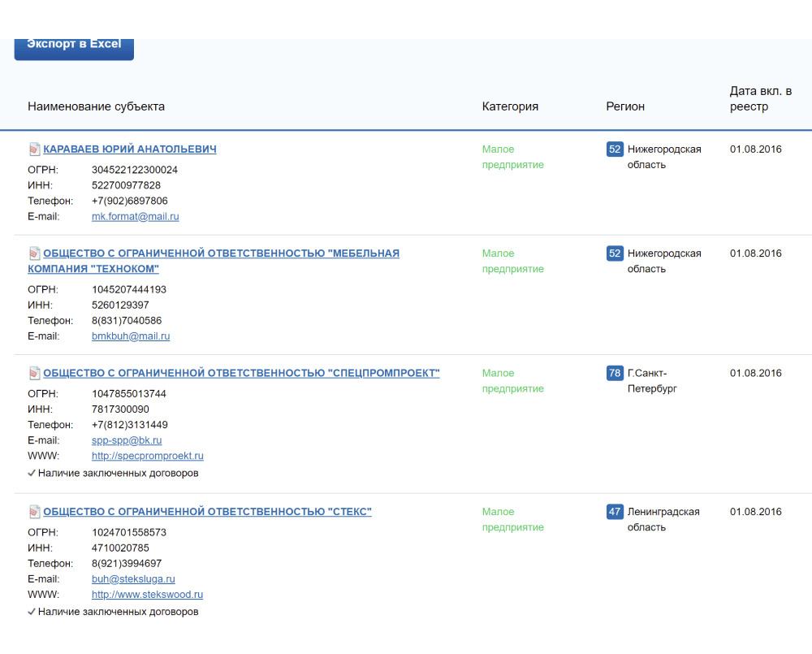Visit website http://specpromproekt.ru
Viewport: 812px width, 654px height.
(147, 457)
